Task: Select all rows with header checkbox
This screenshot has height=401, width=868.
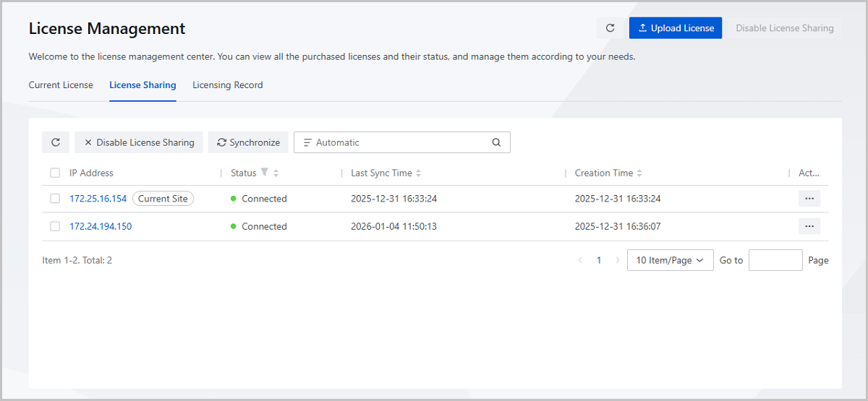Action: tap(55, 173)
